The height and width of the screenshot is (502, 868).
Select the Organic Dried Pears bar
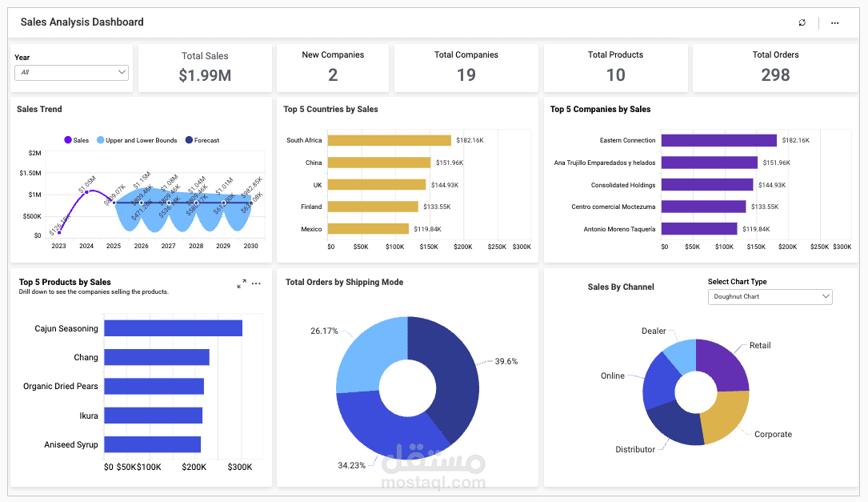point(154,386)
